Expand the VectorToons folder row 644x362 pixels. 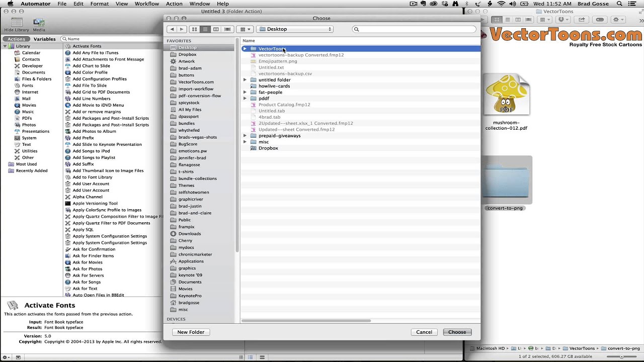pos(245,49)
